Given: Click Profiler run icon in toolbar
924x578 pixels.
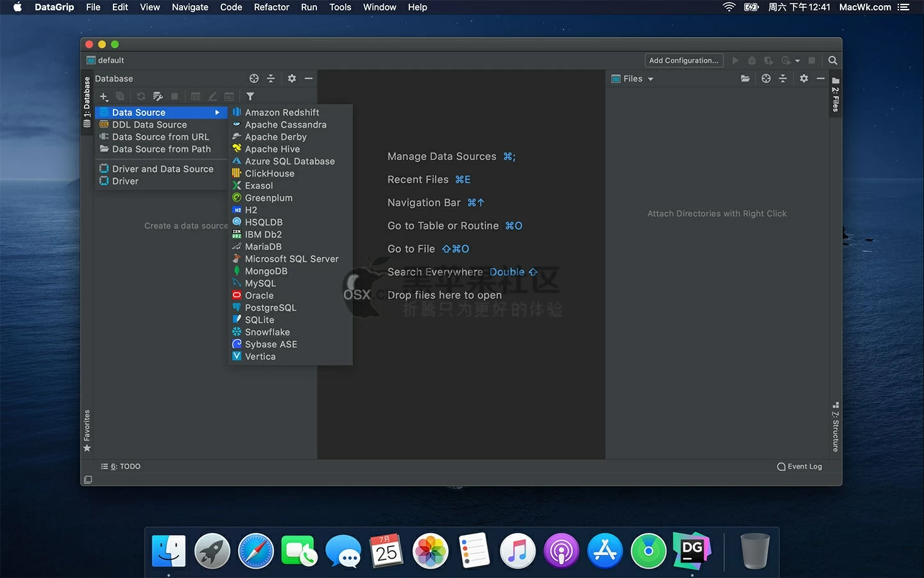Looking at the screenshot, I should click(786, 60).
